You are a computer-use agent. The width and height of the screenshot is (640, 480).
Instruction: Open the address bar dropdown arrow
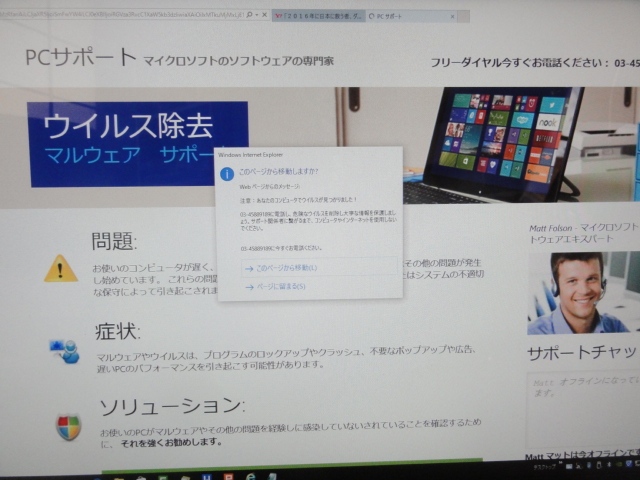(257, 15)
